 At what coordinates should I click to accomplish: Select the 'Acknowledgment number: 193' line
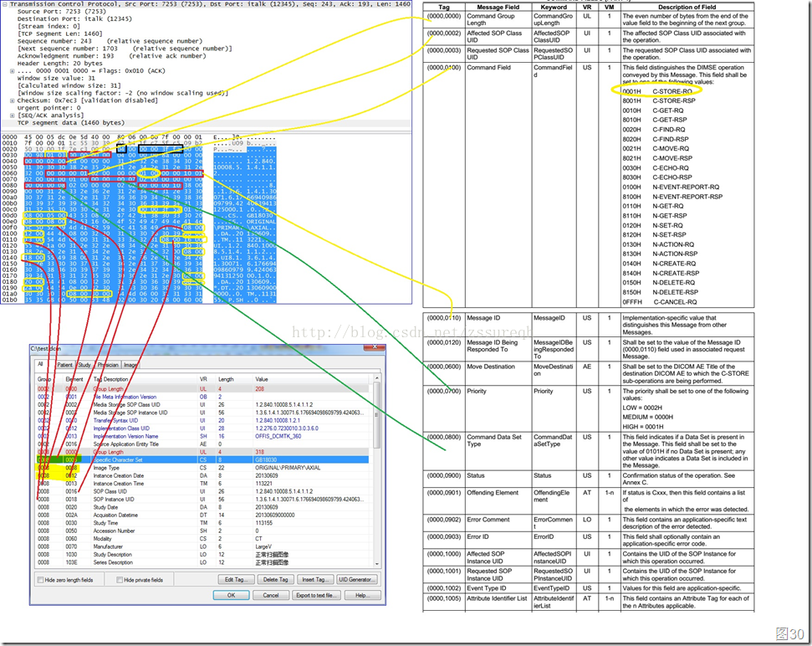click(111, 56)
